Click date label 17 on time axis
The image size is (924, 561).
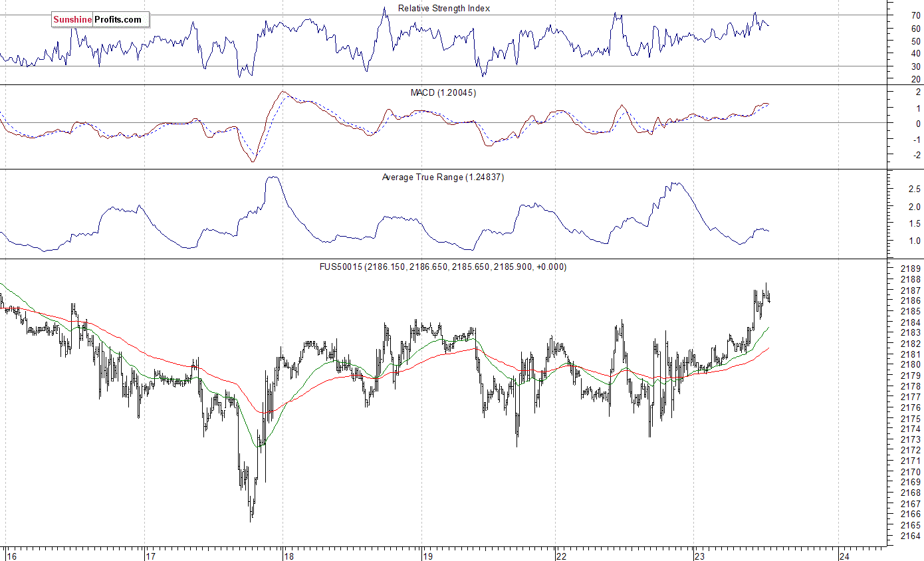point(150,555)
